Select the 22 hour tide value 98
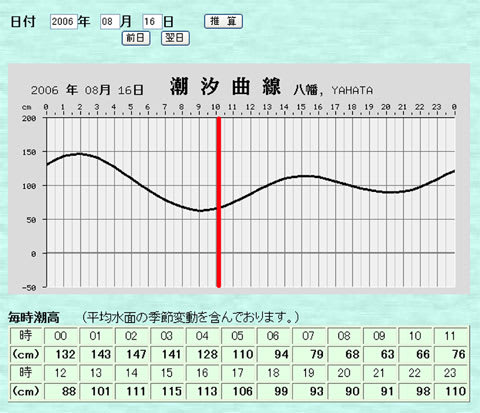480x413 pixels. click(416, 391)
